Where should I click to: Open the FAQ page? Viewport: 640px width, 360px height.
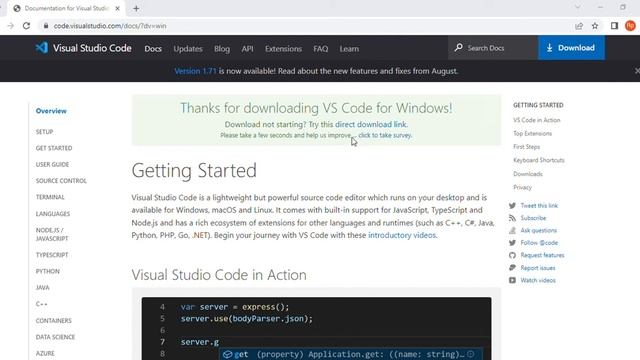(320, 49)
